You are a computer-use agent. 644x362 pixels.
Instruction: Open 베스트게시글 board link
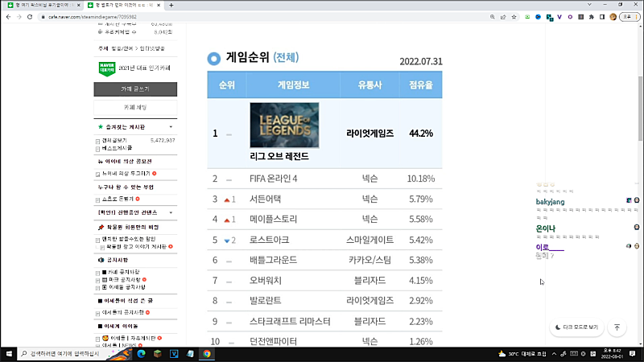coord(117,148)
